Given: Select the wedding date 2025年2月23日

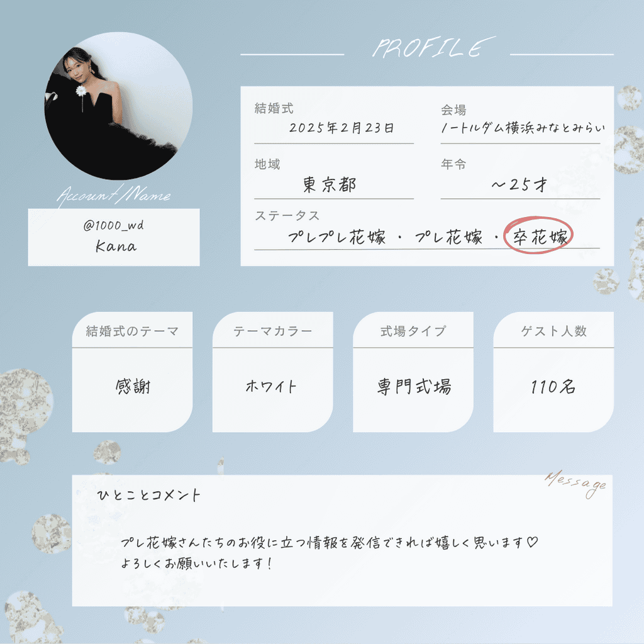Looking at the screenshot, I should tap(341, 128).
